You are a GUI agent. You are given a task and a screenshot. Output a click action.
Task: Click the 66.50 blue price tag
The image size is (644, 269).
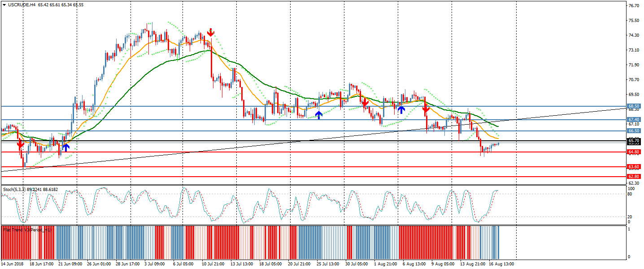[x=633, y=131]
